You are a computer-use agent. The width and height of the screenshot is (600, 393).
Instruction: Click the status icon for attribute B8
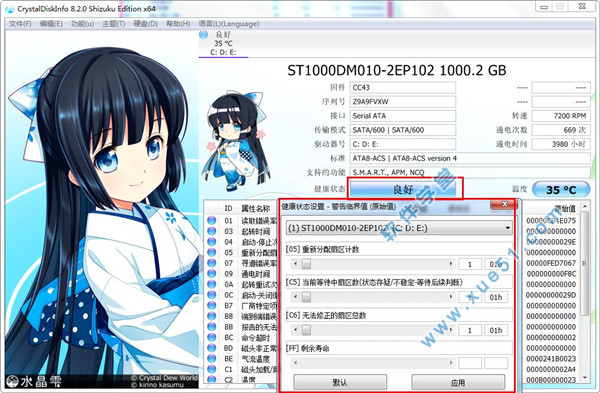(212, 316)
